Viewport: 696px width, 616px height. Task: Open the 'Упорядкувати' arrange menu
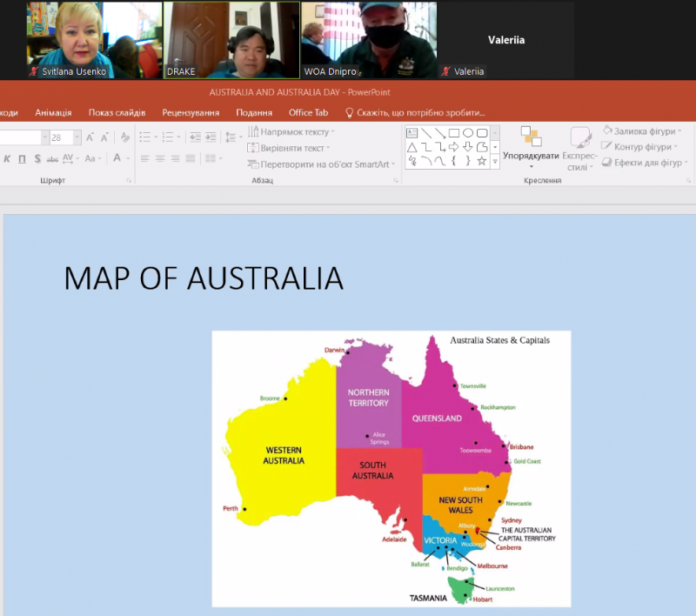531,148
